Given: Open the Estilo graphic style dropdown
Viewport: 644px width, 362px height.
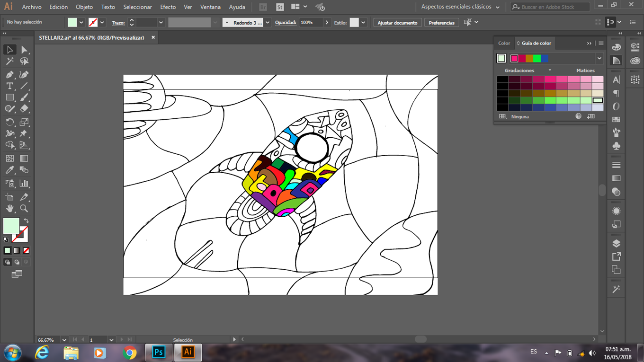Looking at the screenshot, I should click(x=363, y=22).
